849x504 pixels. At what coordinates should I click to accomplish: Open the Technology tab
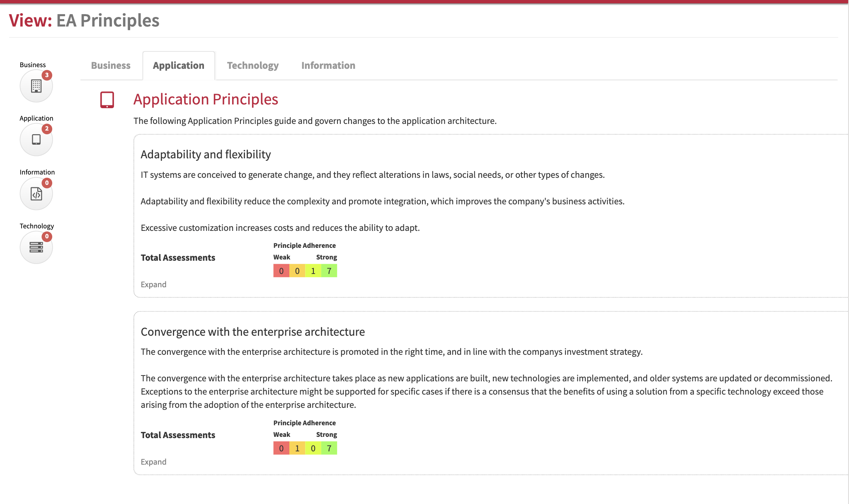click(252, 65)
